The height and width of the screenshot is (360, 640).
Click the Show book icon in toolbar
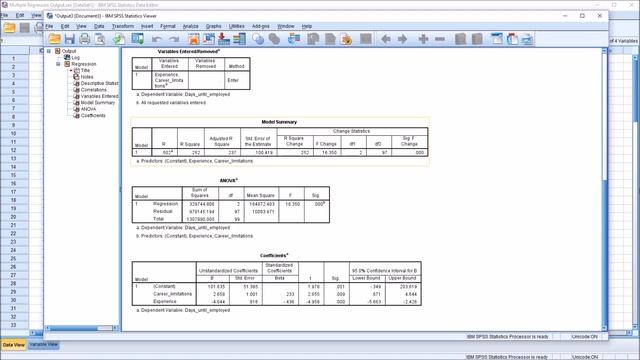(460, 39)
